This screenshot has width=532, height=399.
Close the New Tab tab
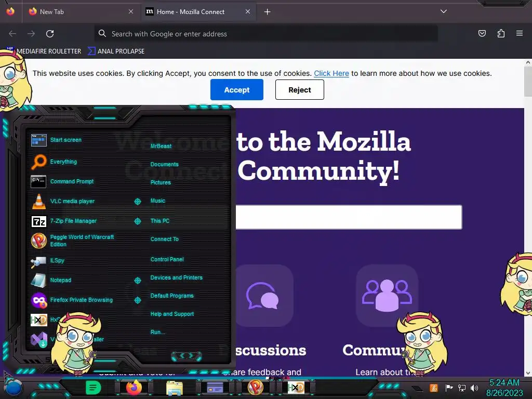pos(130,11)
